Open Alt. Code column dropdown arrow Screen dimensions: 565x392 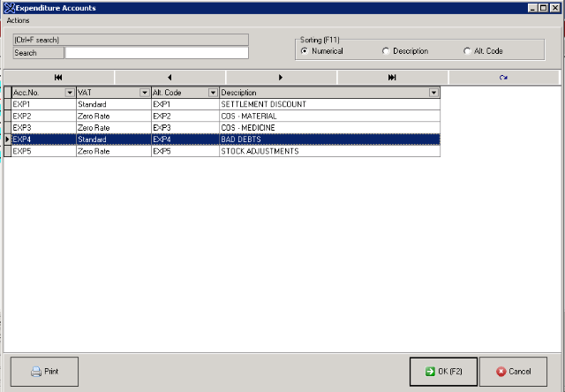point(212,93)
